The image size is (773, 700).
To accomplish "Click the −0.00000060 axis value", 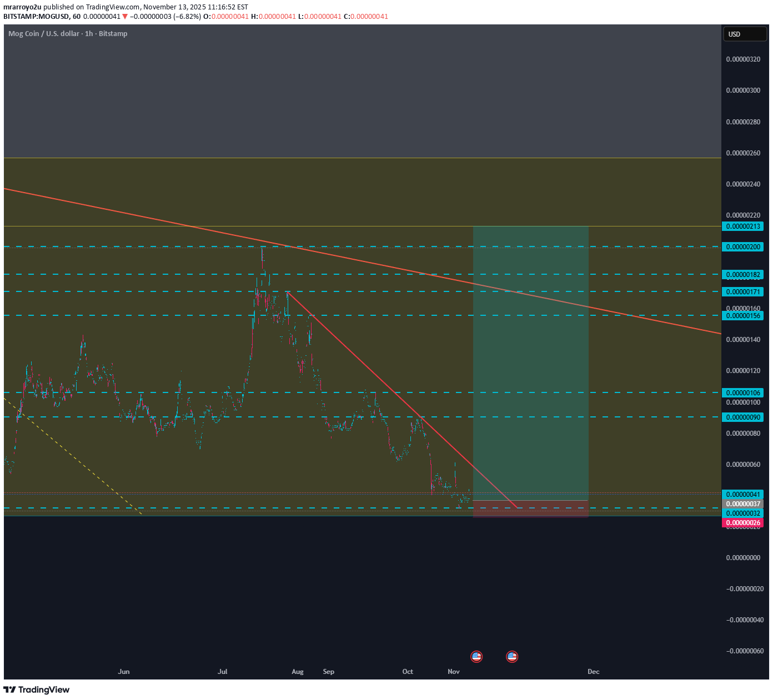I will tap(745, 651).
